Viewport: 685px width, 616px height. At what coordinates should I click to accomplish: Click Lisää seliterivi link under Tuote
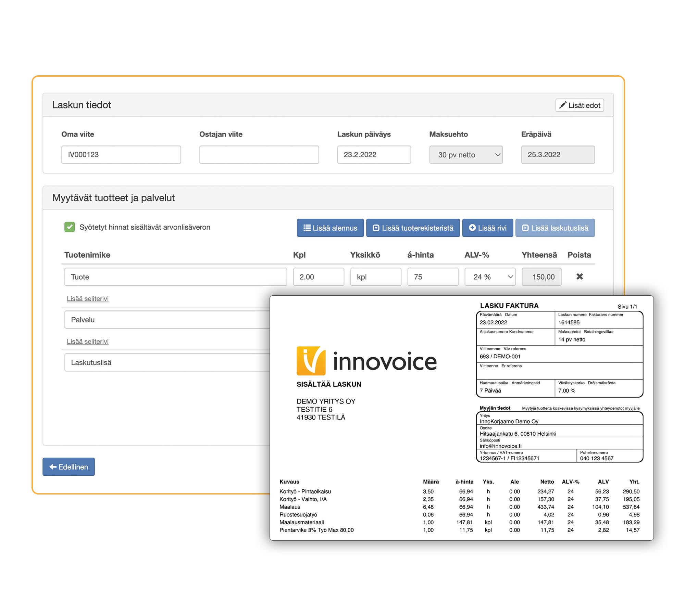click(x=88, y=299)
